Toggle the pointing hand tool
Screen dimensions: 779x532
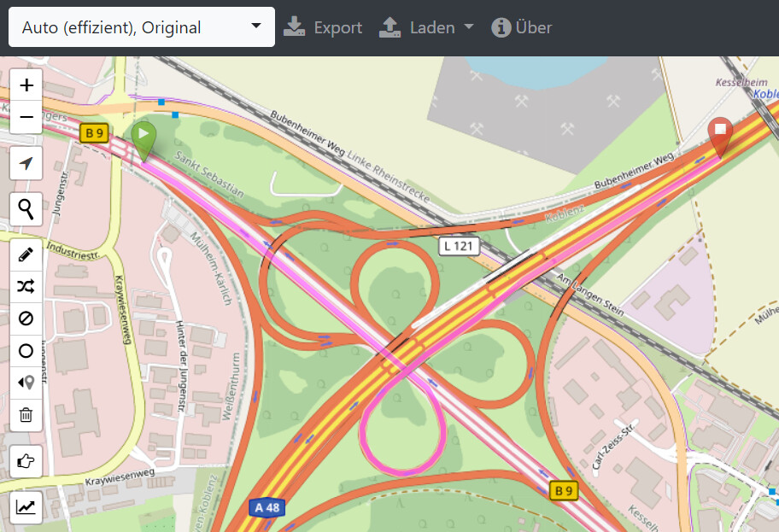click(26, 461)
